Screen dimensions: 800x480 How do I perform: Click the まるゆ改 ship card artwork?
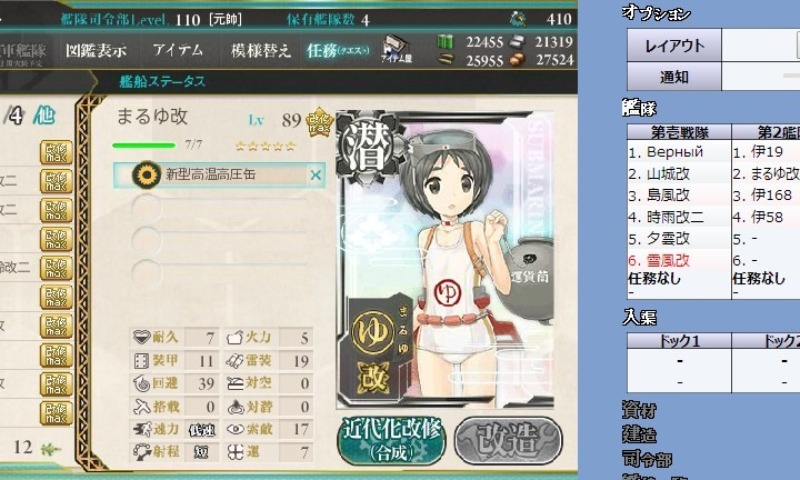[x=445, y=260]
